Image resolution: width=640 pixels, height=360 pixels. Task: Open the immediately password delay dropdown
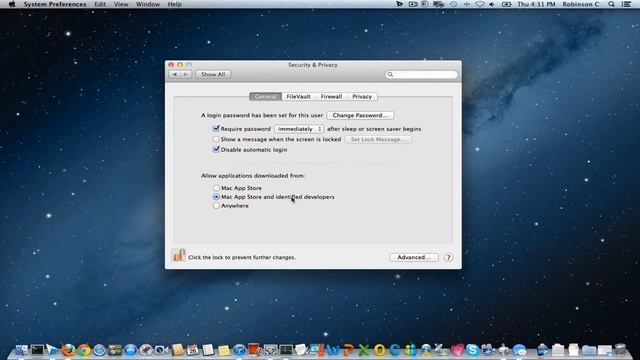pos(299,129)
